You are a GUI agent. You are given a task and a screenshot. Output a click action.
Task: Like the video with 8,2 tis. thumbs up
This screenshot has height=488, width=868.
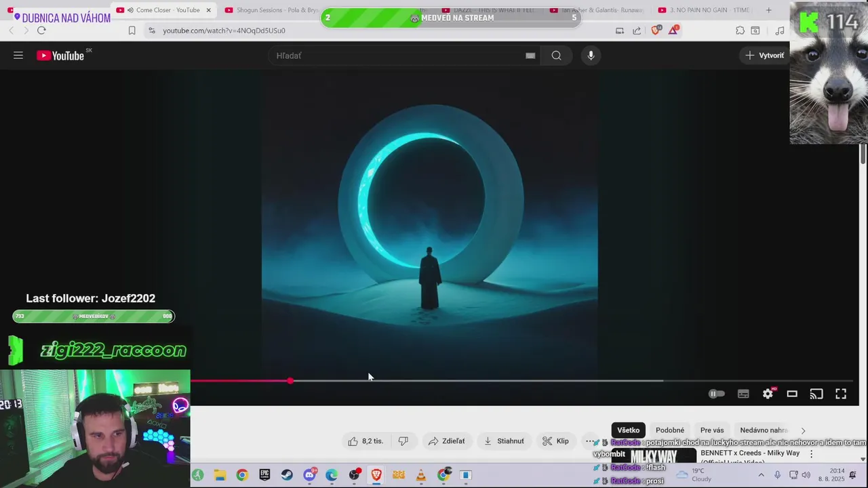point(366,441)
